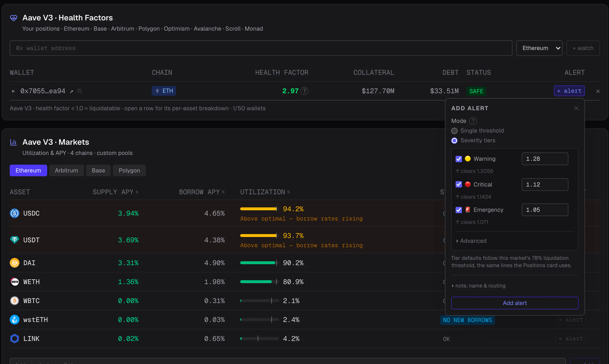609x364 pixels.
Task: Remove the watched wallet row
Action: coord(598,91)
